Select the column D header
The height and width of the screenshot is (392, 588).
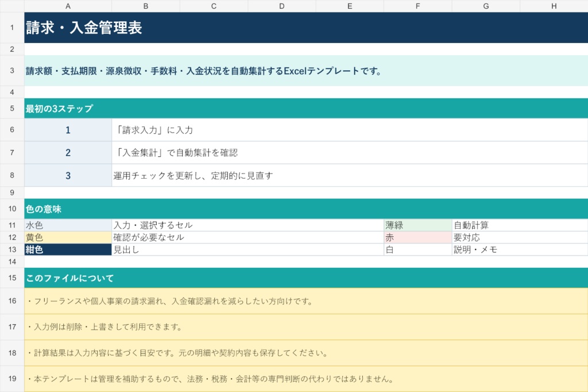pyautogui.click(x=281, y=6)
